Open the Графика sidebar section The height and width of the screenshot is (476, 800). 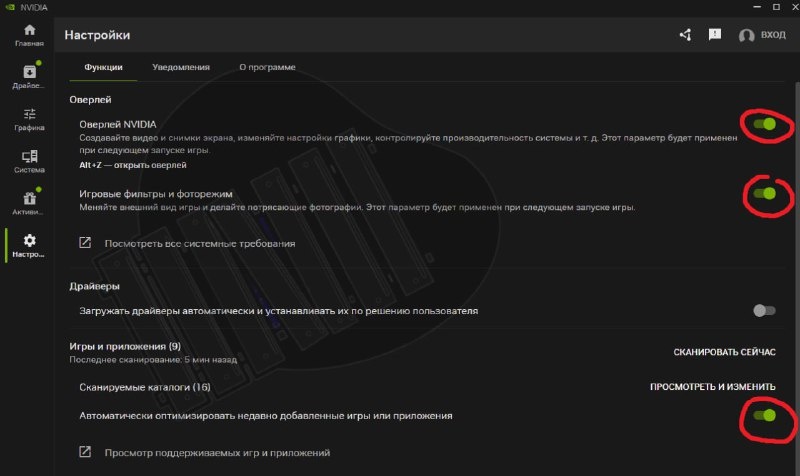29,119
